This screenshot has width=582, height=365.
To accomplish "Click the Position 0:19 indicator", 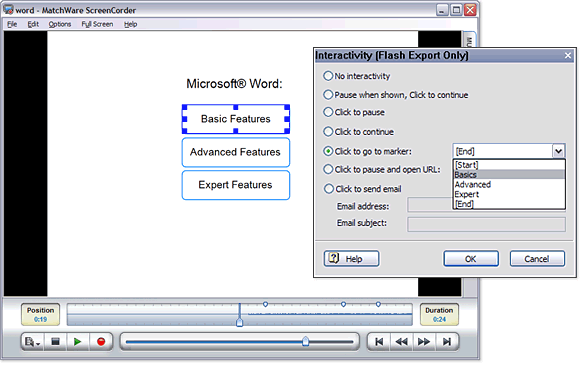I will click(x=40, y=315).
